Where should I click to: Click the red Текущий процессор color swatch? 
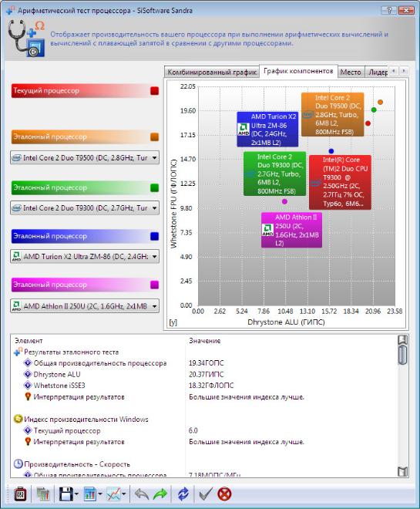click(155, 90)
